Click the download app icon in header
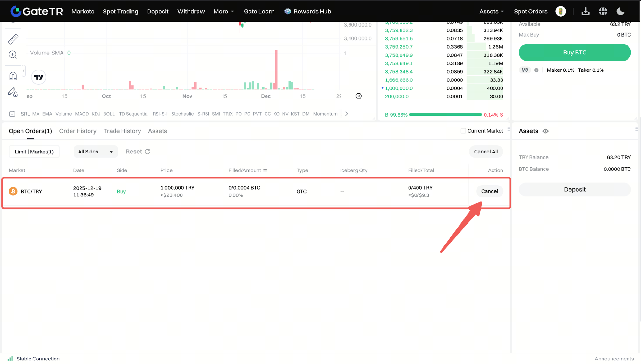 click(586, 12)
